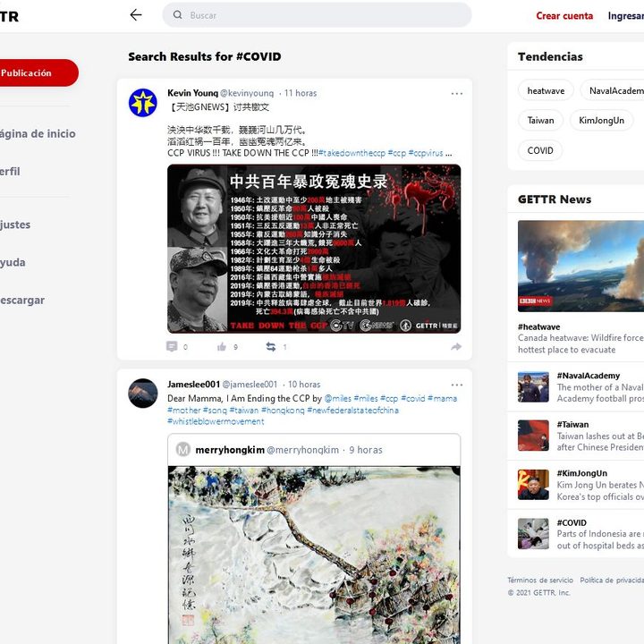Screen dimensions: 644x644
Task: Select the heatwave trending tag
Action: click(x=546, y=91)
